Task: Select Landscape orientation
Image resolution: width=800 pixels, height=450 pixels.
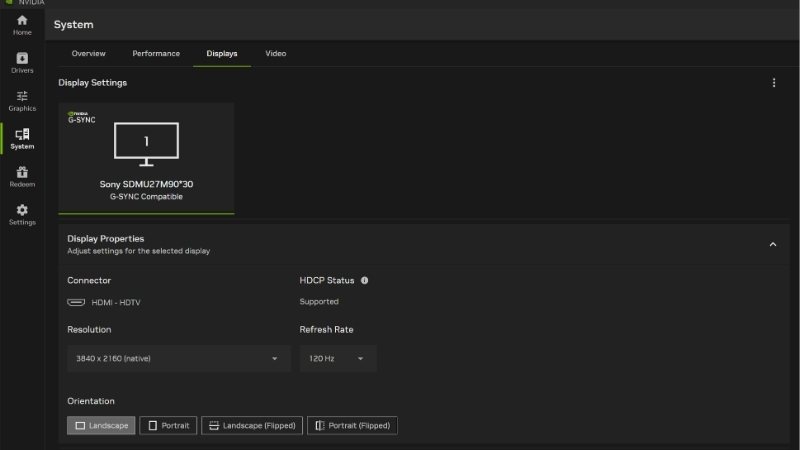Action: (101, 426)
